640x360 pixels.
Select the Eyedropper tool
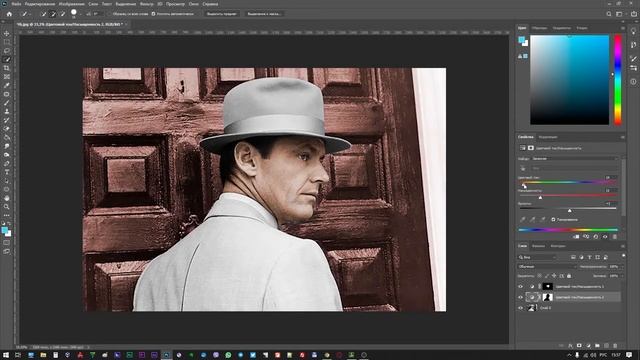point(7,85)
